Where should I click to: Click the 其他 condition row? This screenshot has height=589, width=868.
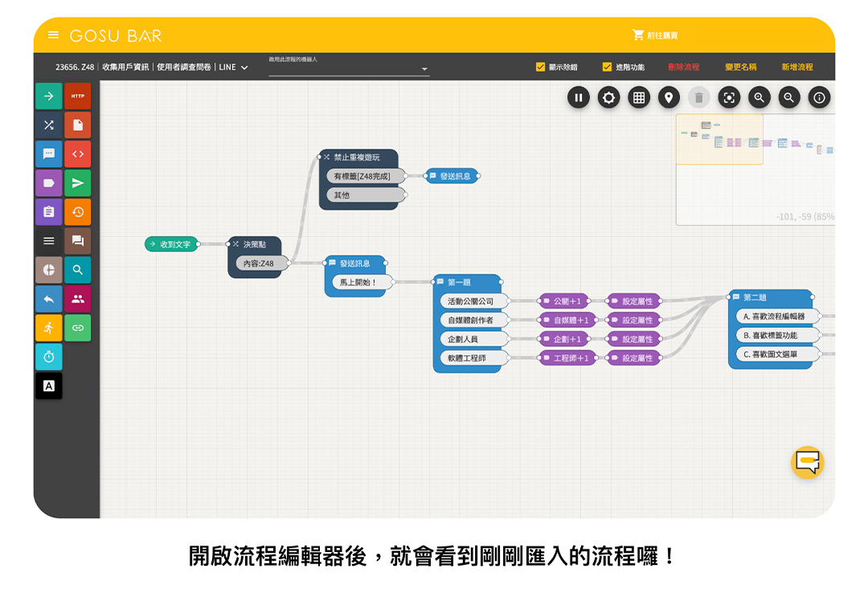[x=366, y=194]
